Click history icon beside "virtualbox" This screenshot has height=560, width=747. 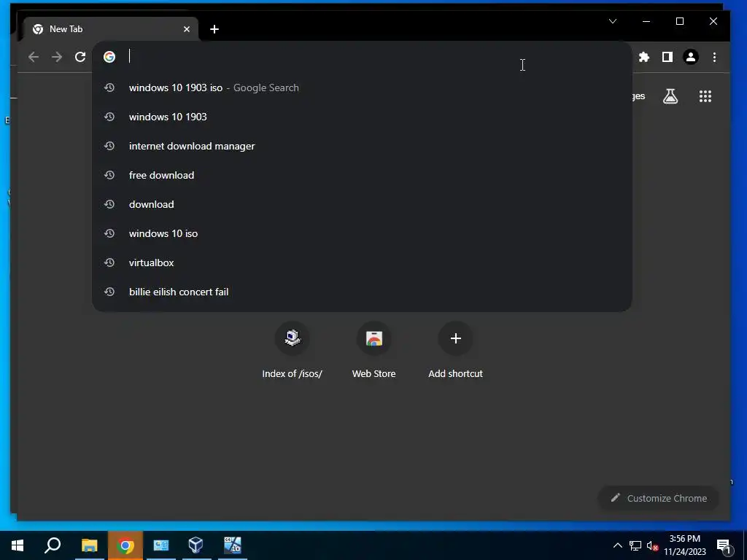click(109, 262)
